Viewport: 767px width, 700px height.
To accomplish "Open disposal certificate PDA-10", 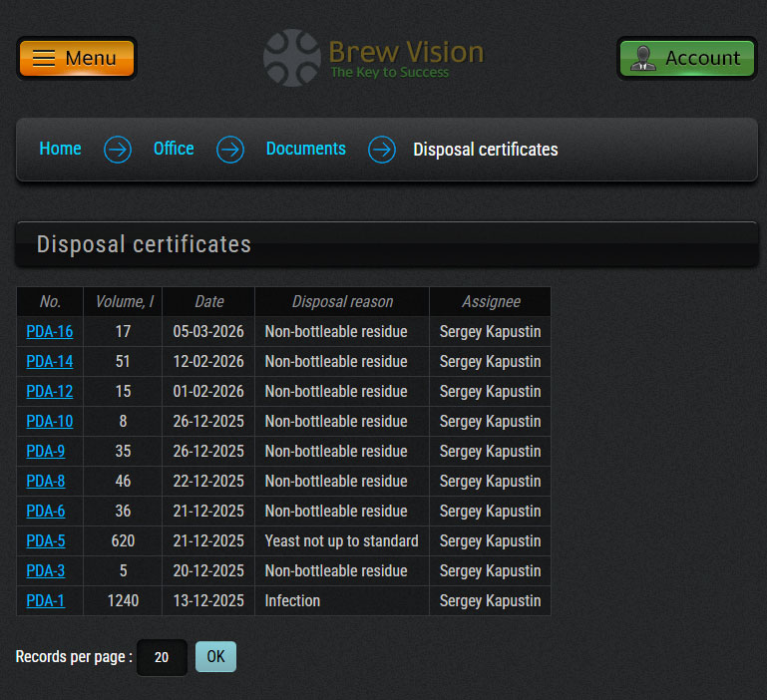I will pyautogui.click(x=49, y=422).
